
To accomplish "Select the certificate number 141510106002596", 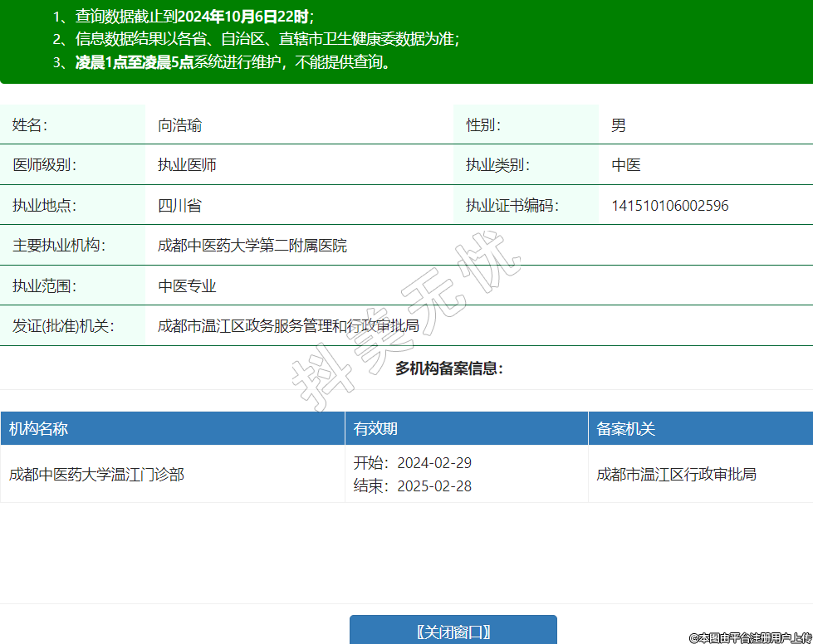I will coord(670,206).
